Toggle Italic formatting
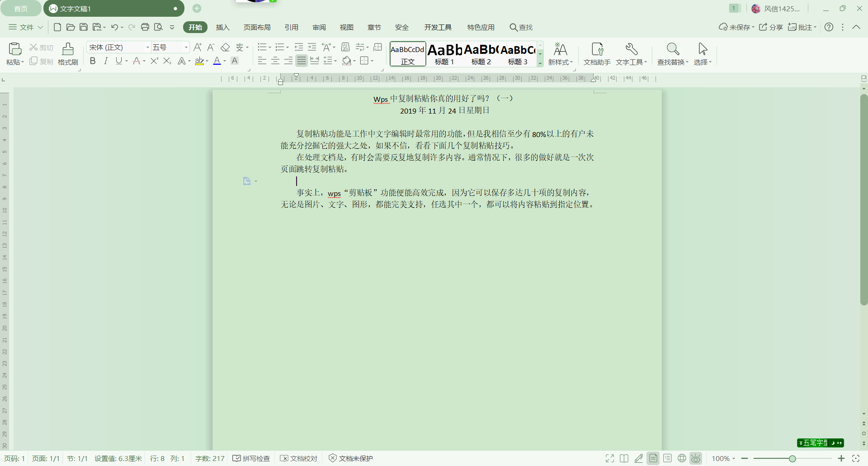 [x=106, y=61]
